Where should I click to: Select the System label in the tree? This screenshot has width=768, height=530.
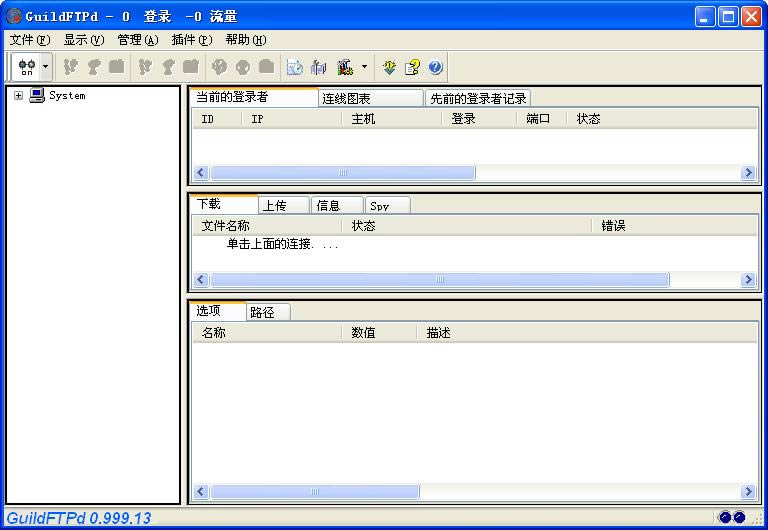tap(67, 96)
